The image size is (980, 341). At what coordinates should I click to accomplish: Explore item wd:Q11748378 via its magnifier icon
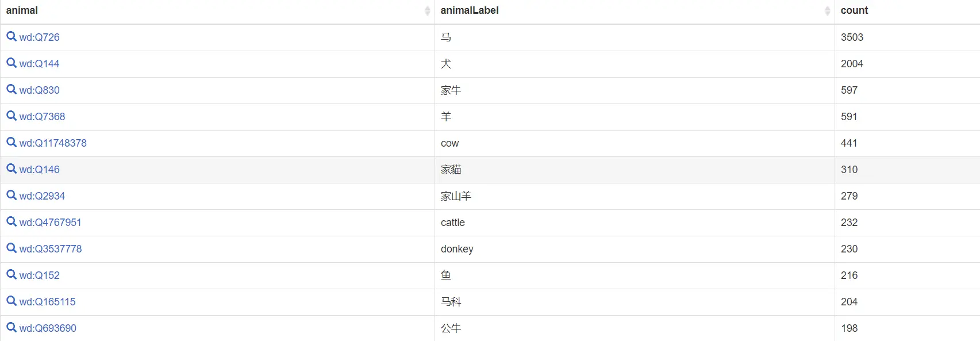[11, 143]
